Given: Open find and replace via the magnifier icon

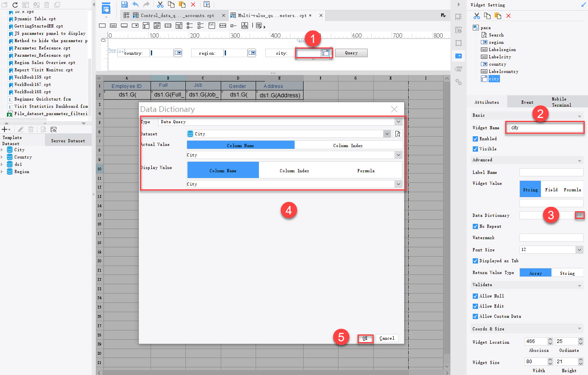Looking at the screenshot, I should (207, 4).
